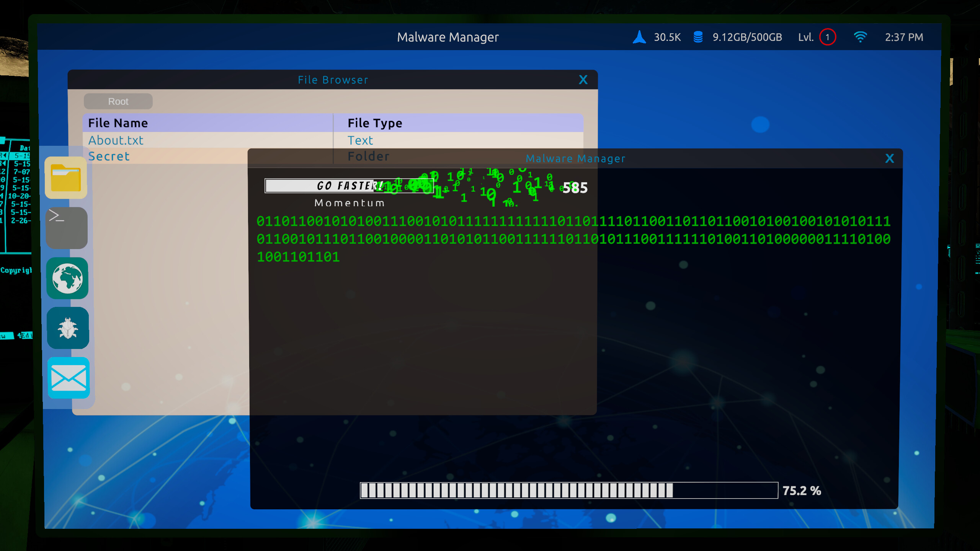Click the Momentum label
The width and height of the screenshot is (980, 551).
point(349,202)
